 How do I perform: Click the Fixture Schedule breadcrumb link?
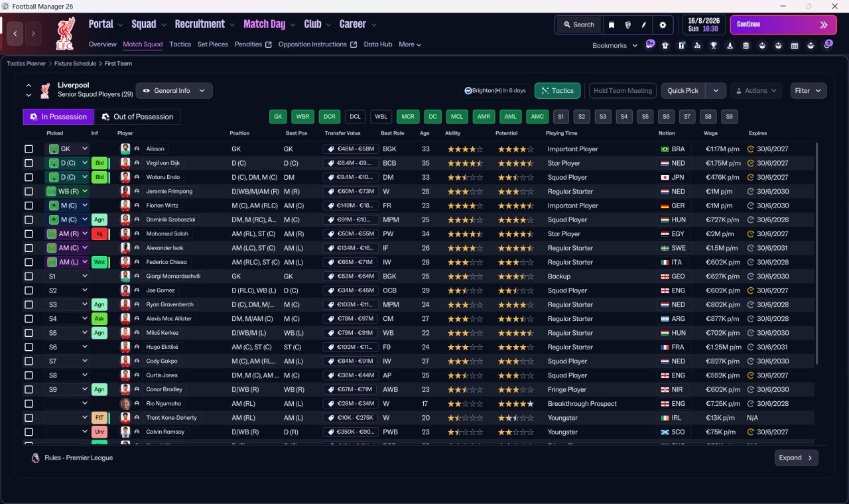pyautogui.click(x=76, y=64)
